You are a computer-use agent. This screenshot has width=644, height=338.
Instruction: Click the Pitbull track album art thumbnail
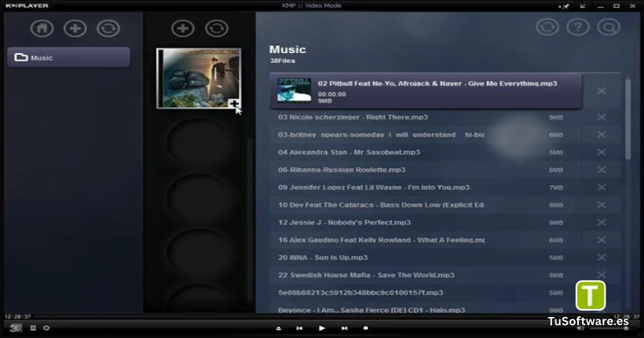click(294, 89)
